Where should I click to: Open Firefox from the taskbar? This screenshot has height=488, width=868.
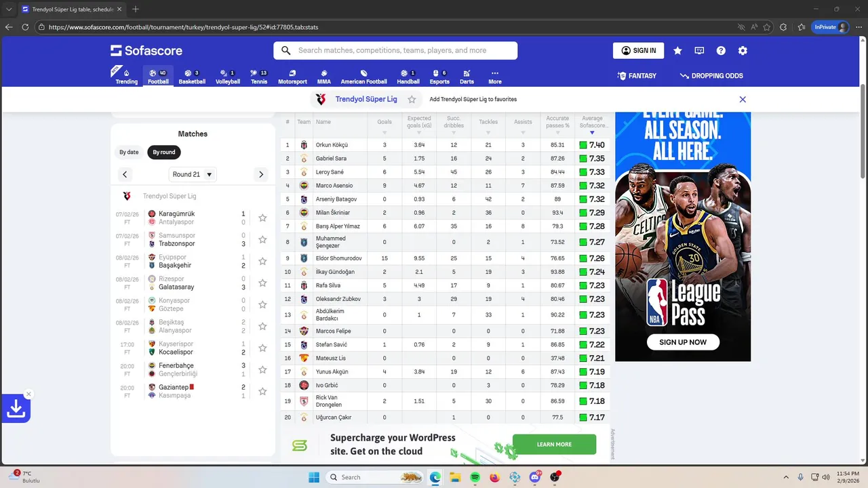point(494,477)
